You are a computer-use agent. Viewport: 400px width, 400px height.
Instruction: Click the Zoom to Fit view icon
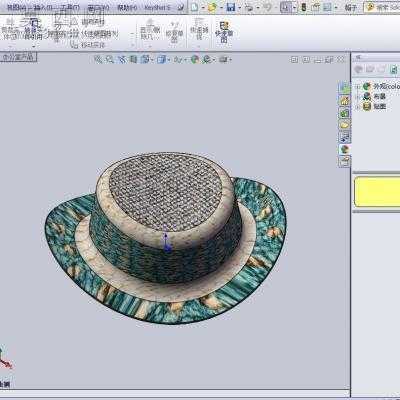(x=98, y=59)
